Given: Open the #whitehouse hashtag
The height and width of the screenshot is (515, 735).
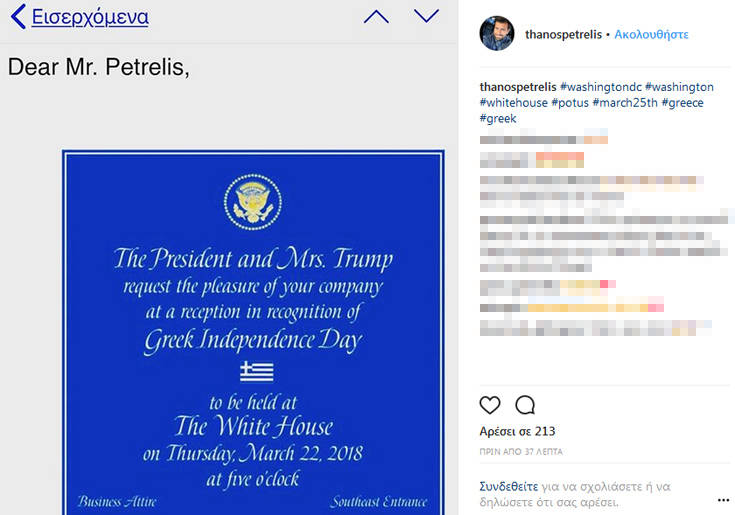Looking at the screenshot, I should click(513, 103).
